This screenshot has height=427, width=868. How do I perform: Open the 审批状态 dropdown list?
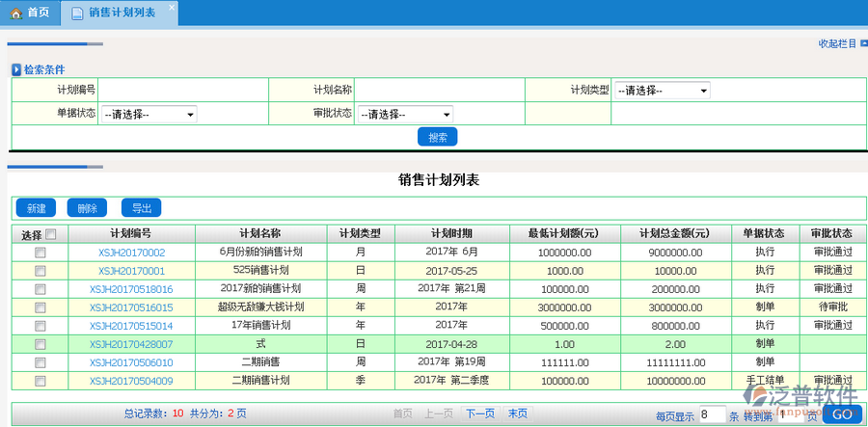[405, 114]
